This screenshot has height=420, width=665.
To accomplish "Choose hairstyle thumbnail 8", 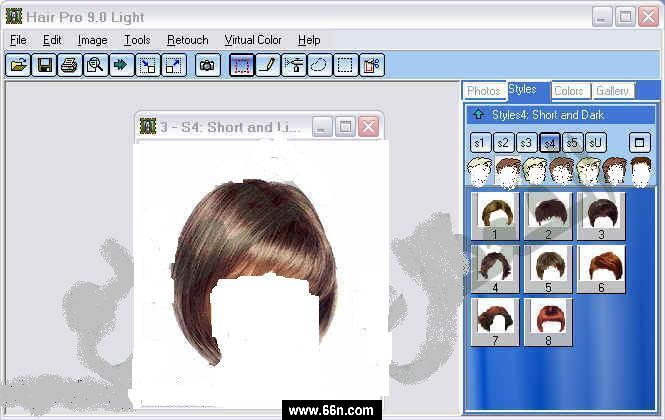I will pos(548,322).
